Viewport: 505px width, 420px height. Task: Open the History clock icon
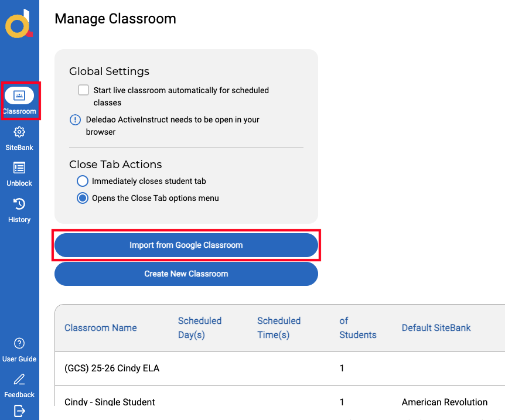[x=19, y=204]
